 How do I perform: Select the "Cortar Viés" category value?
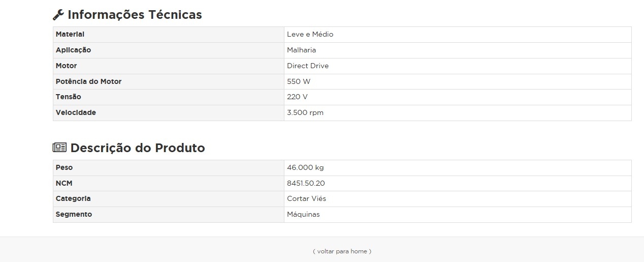click(x=306, y=198)
